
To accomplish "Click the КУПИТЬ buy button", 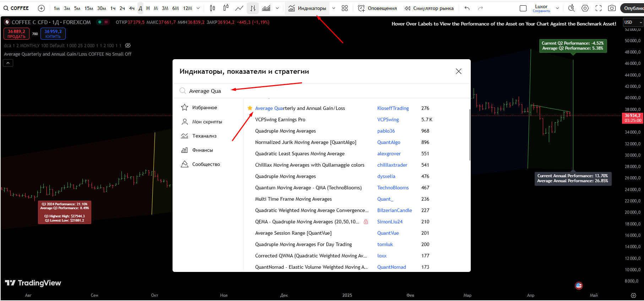I will 53,34.
